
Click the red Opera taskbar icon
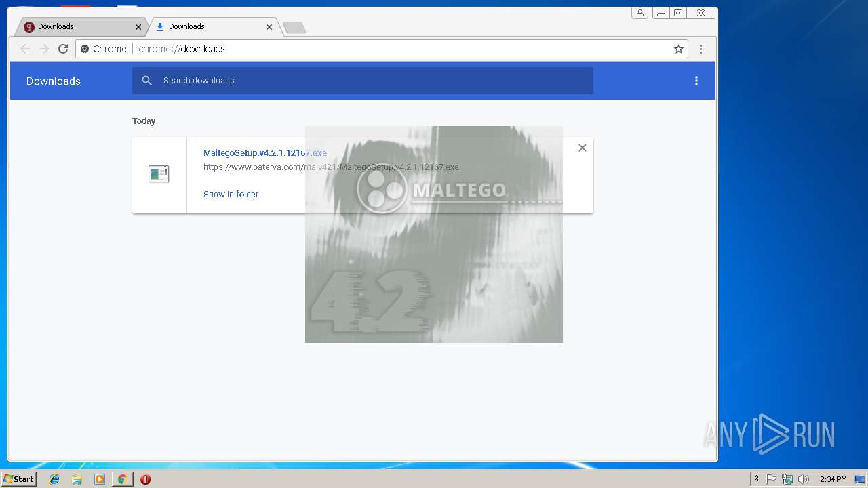[x=145, y=479]
